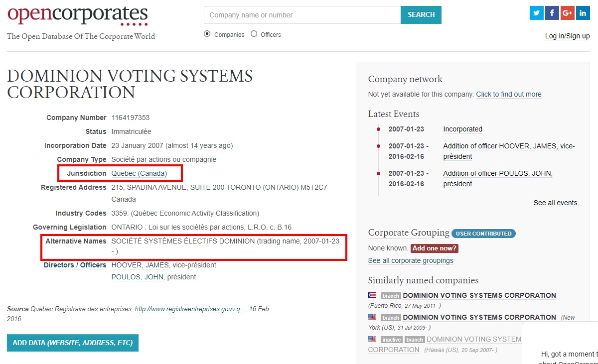Screen dimensions: 598x364
Task: Click the Immatriculée status value
Action: pos(131,131)
